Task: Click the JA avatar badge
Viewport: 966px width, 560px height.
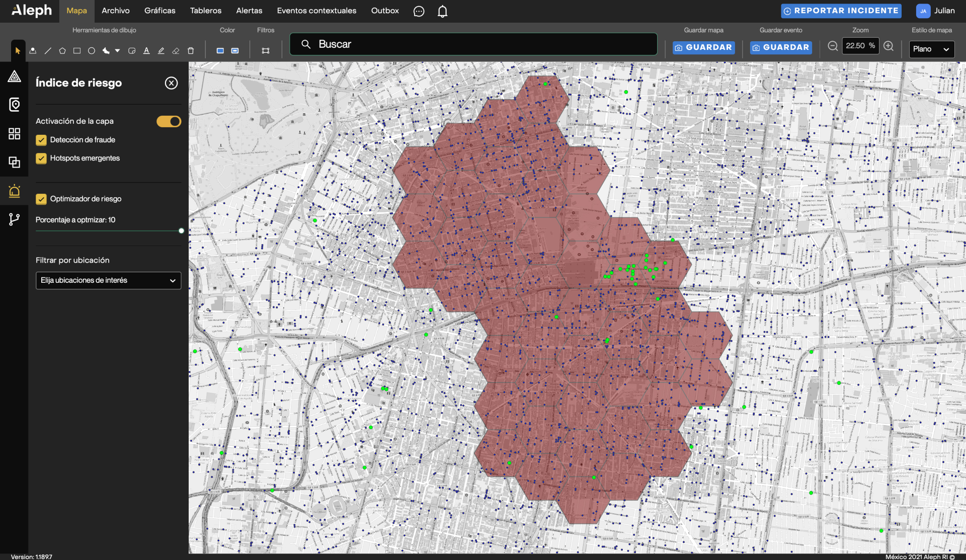Action: click(923, 11)
